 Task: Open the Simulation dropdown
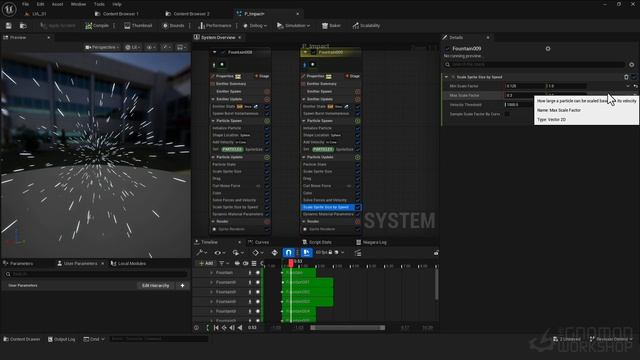[x=293, y=26]
